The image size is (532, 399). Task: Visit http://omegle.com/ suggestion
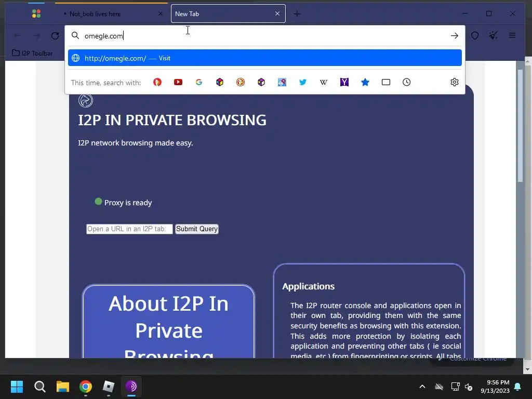[264, 58]
